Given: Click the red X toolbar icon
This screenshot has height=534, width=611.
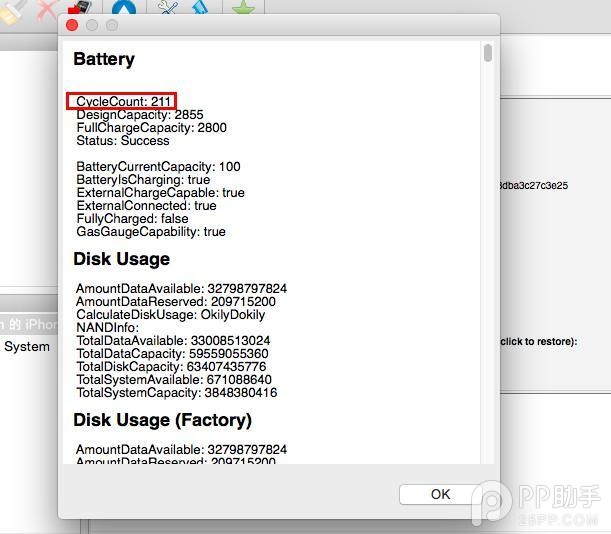Looking at the screenshot, I should pos(48,10).
